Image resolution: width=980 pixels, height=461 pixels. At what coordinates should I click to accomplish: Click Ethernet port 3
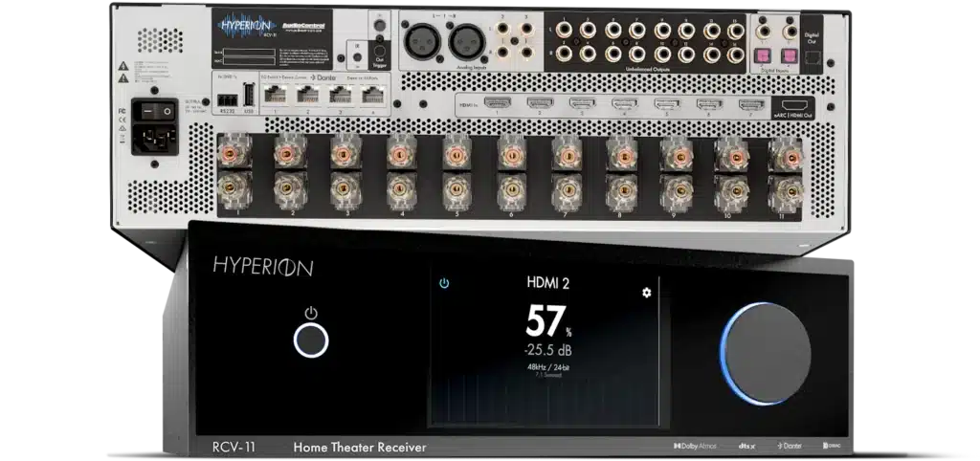(340, 95)
